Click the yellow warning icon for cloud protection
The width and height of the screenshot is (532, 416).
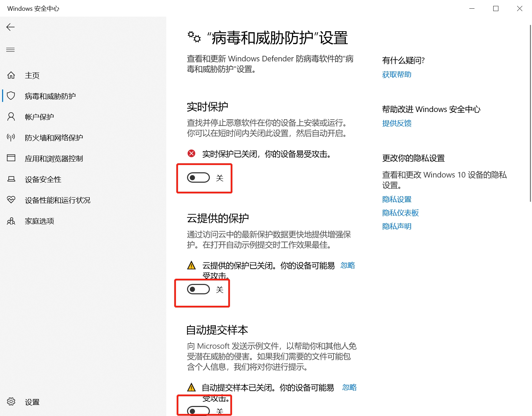(191, 266)
